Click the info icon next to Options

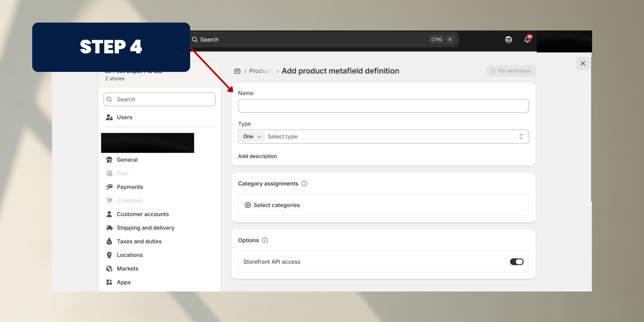(x=265, y=240)
